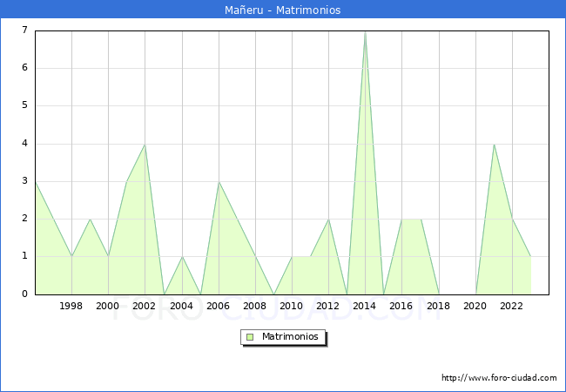
Task: Select the 2004 x-axis label
Action: tap(181, 306)
